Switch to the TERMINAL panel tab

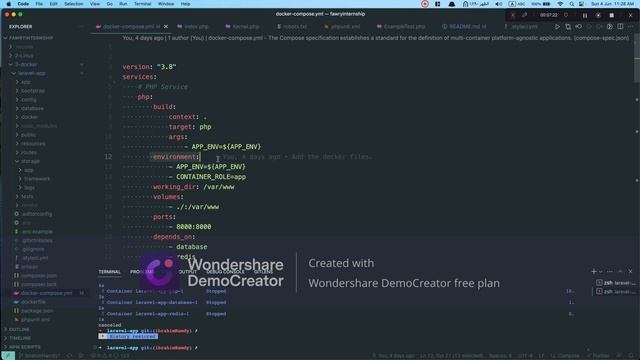coord(109,272)
